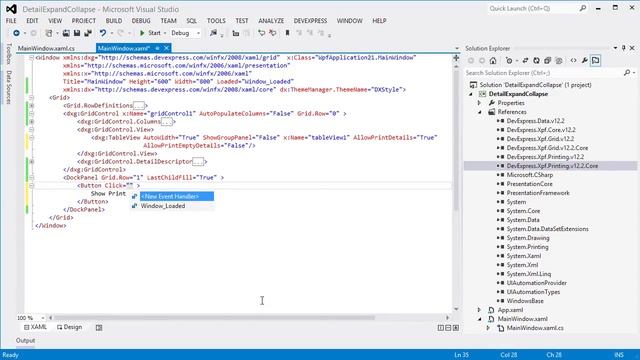Screen dimensions: 640x360
Task: Click the Save All toolbar icon
Action: pyautogui.click(x=88, y=33)
